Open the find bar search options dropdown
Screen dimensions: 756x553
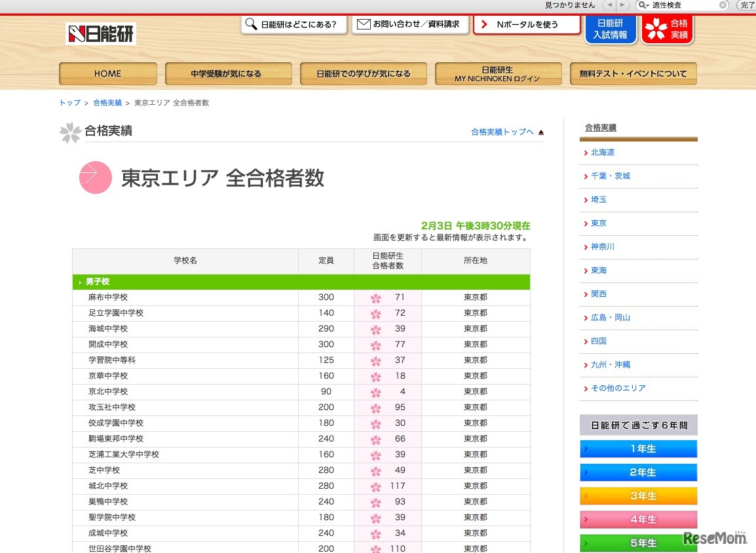coord(645,5)
